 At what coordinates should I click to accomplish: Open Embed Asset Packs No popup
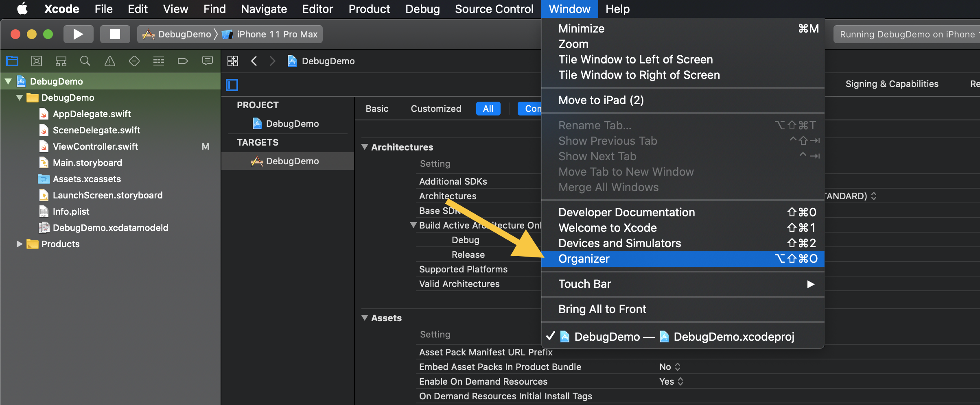pyautogui.click(x=670, y=367)
